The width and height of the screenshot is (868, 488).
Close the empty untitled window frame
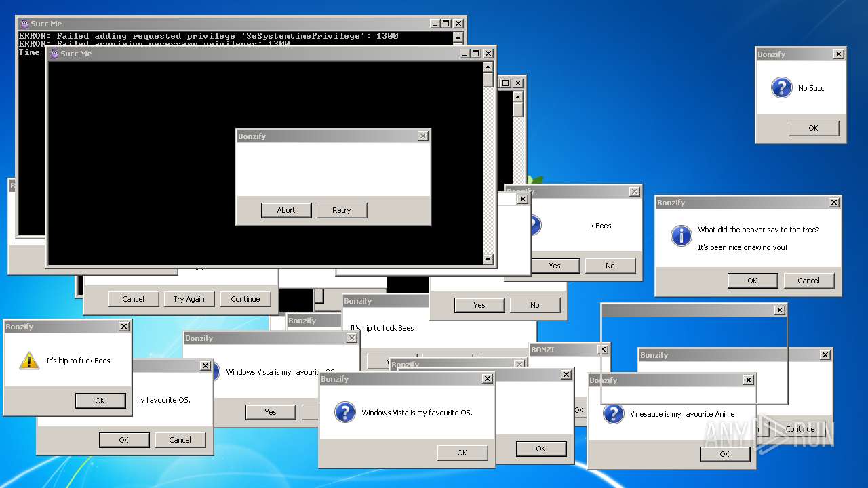(780, 310)
